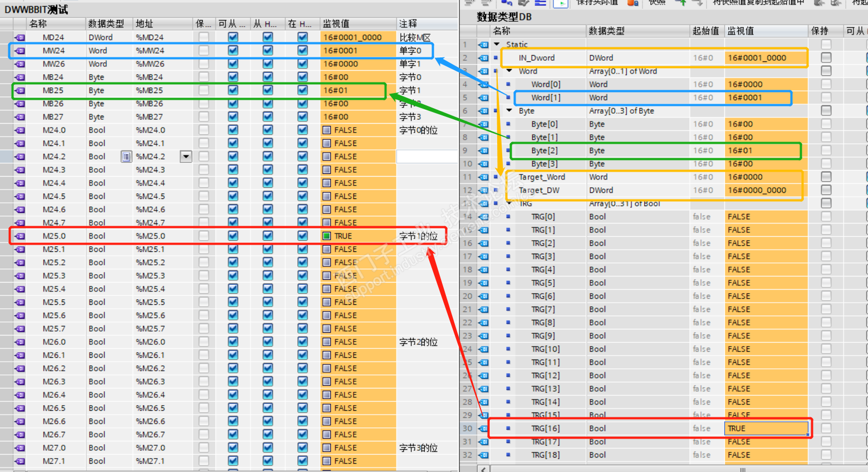Image resolution: width=868 pixels, height=472 pixels.
Task: Click the tag icon of the MD24 row
Action: click(x=20, y=37)
